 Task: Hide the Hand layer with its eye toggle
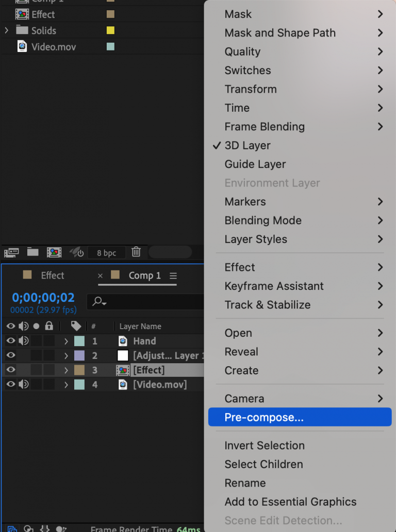coord(10,340)
